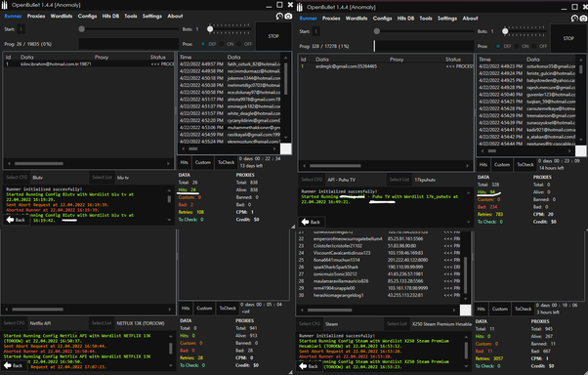Click the Bots slider handle in right window
The height and width of the screenshot is (375, 588).
click(505, 31)
